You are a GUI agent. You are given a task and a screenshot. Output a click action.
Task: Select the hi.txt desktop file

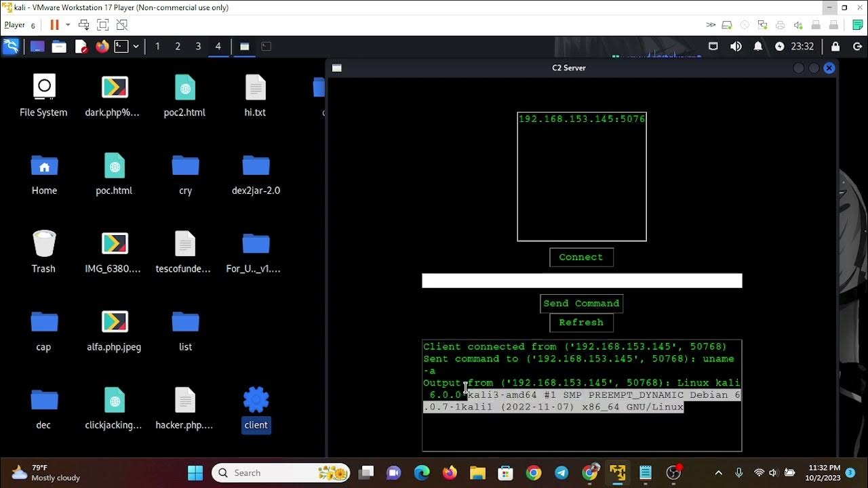click(255, 96)
